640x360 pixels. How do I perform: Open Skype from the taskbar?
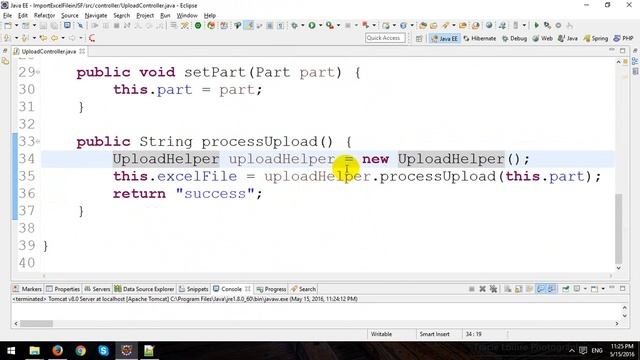[103, 351]
